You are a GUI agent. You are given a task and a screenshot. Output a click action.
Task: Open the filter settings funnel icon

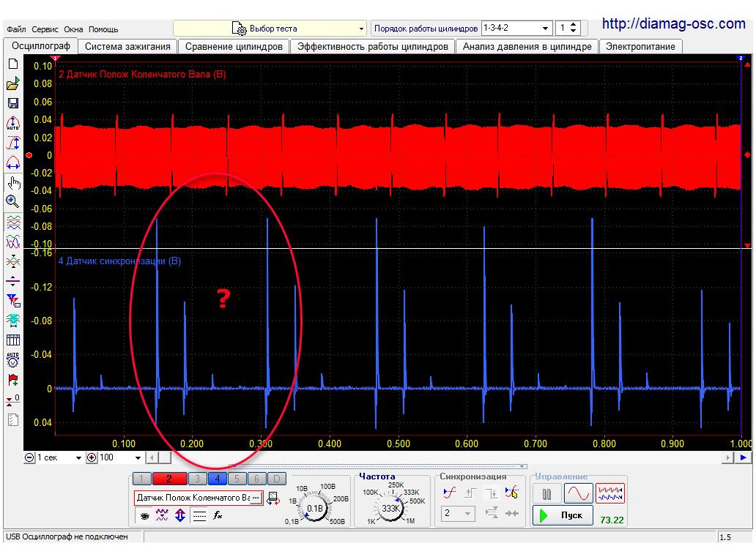pos(13,300)
